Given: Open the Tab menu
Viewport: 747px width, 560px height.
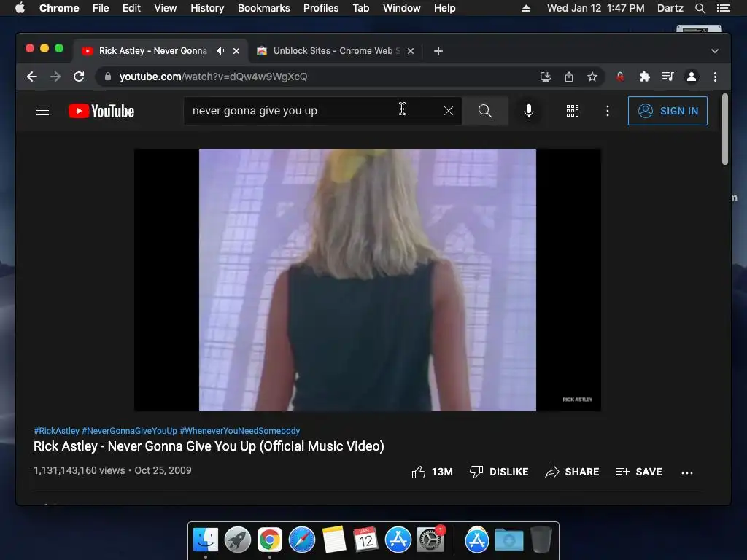Looking at the screenshot, I should pos(360,8).
